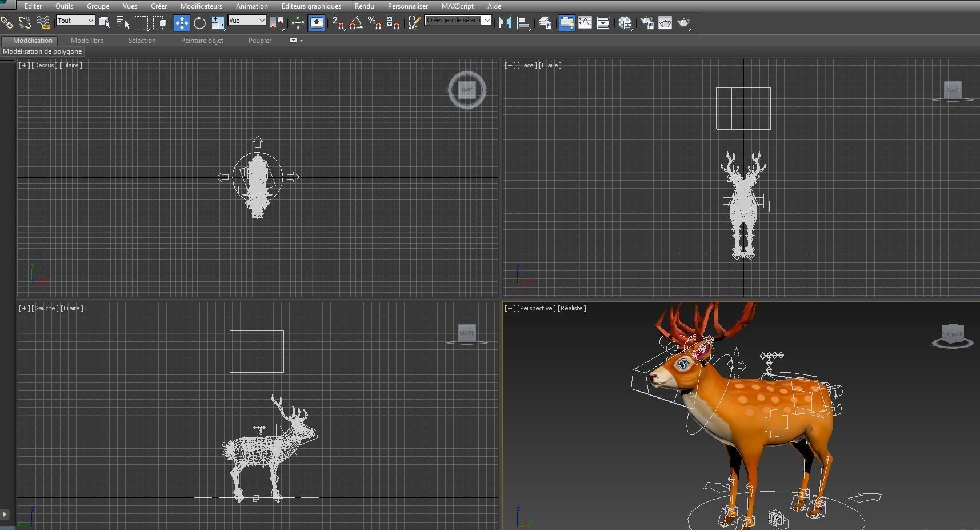This screenshot has height=530, width=980.
Task: Click the [Dessus] viewport label
Action: [x=44, y=65]
